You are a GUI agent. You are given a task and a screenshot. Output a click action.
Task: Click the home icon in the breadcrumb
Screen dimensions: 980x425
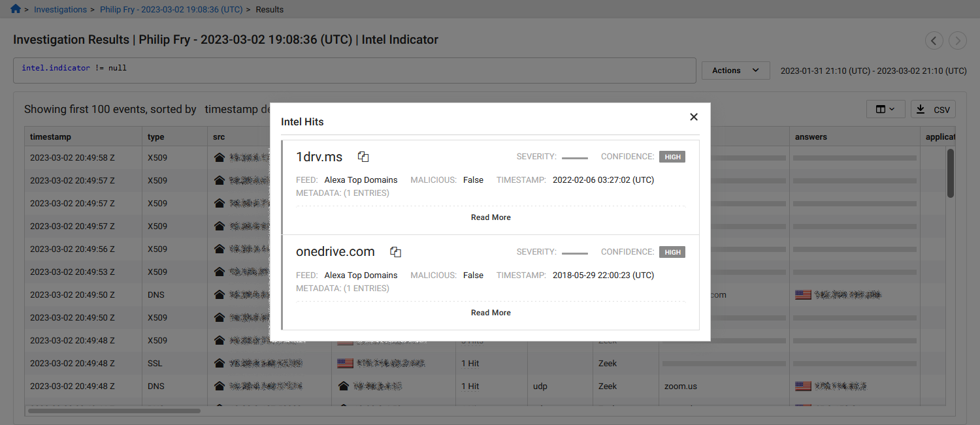click(14, 9)
